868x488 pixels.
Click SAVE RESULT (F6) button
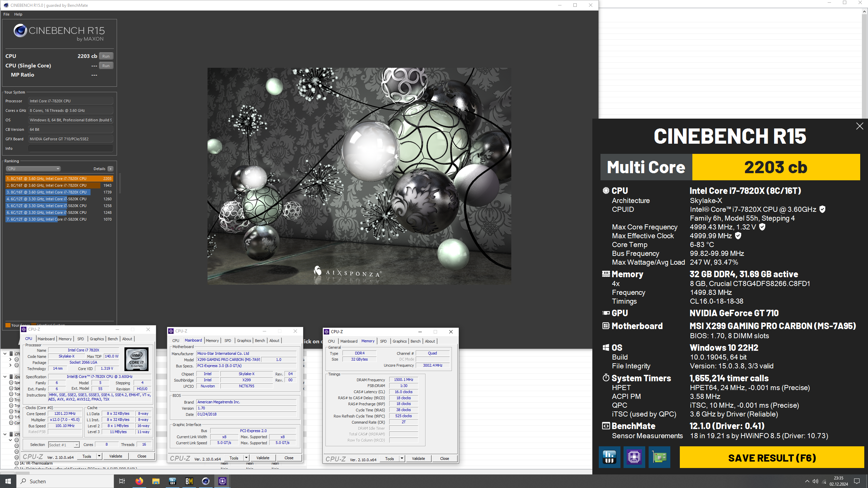[772, 457]
